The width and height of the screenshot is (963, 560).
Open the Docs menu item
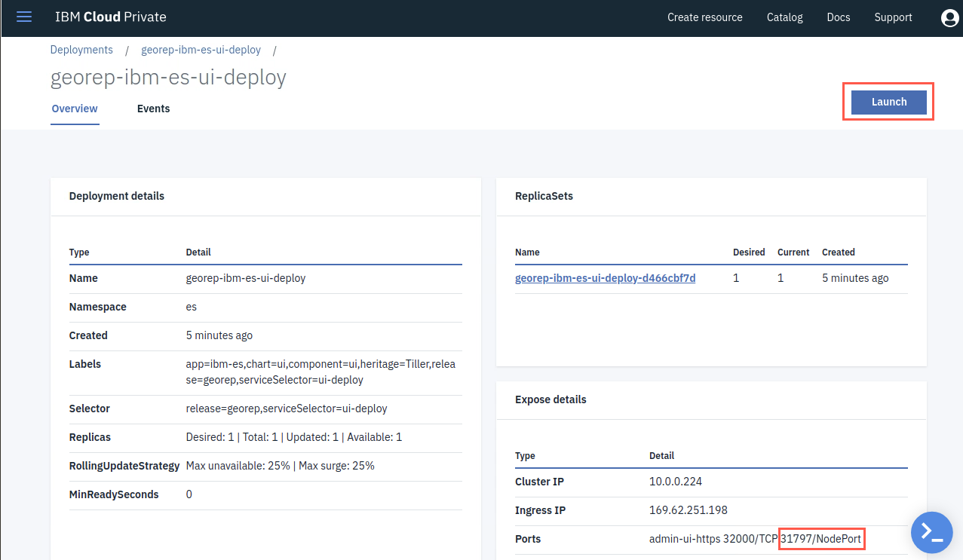coord(839,17)
